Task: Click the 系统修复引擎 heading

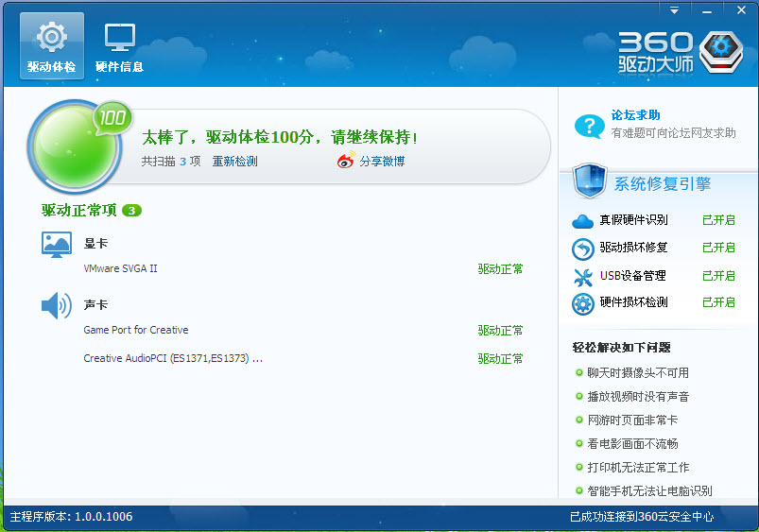Action: click(663, 184)
